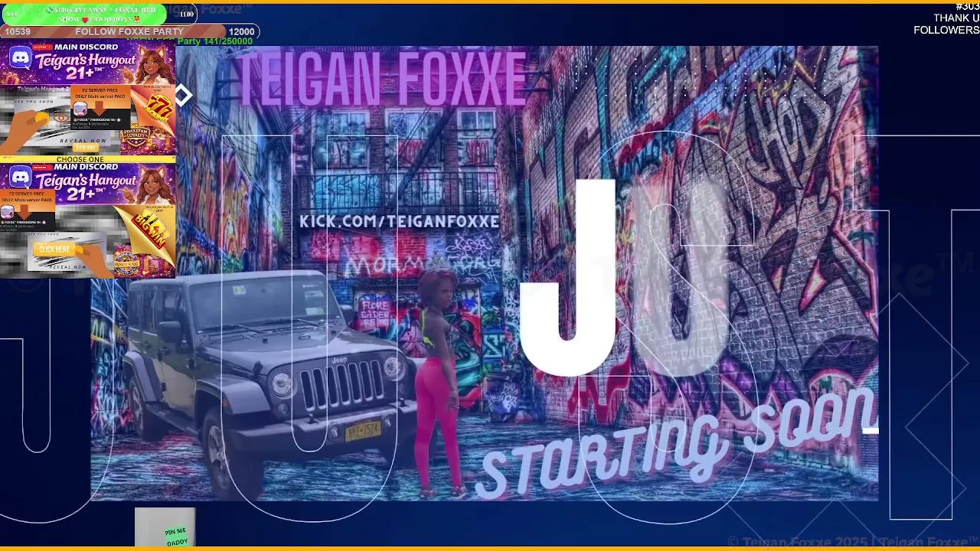Click the PIN ME DADDY note

[175, 535]
